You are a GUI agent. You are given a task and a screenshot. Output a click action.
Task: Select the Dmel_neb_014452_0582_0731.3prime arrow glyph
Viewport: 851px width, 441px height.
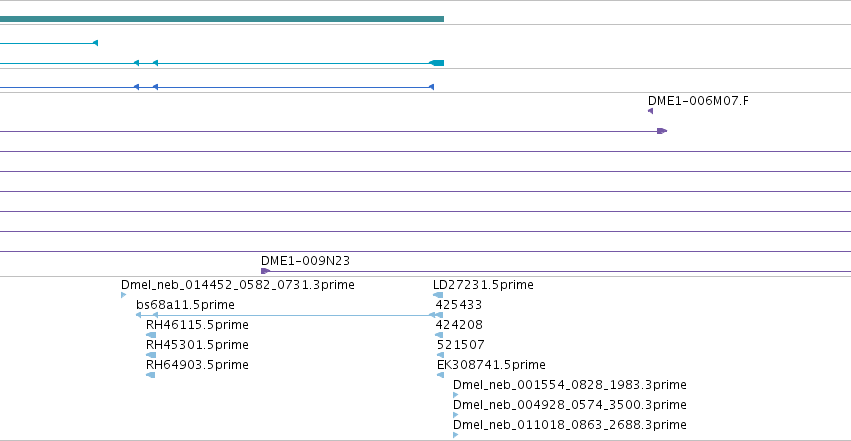tap(124, 295)
